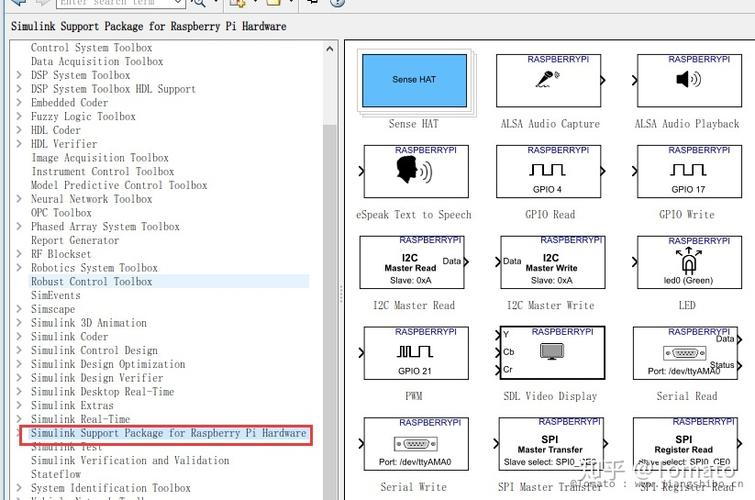755x500 pixels.
Task: Select the I2C Master Read block
Action: tap(412, 262)
